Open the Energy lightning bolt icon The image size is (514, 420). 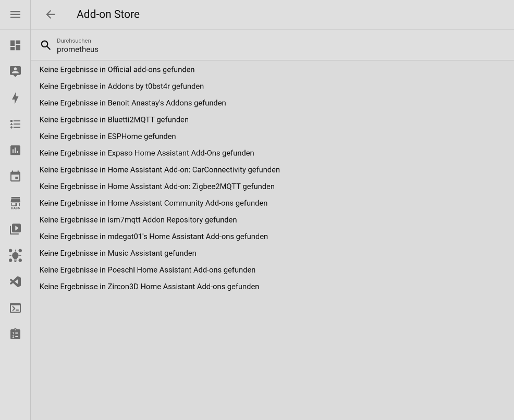(x=15, y=98)
